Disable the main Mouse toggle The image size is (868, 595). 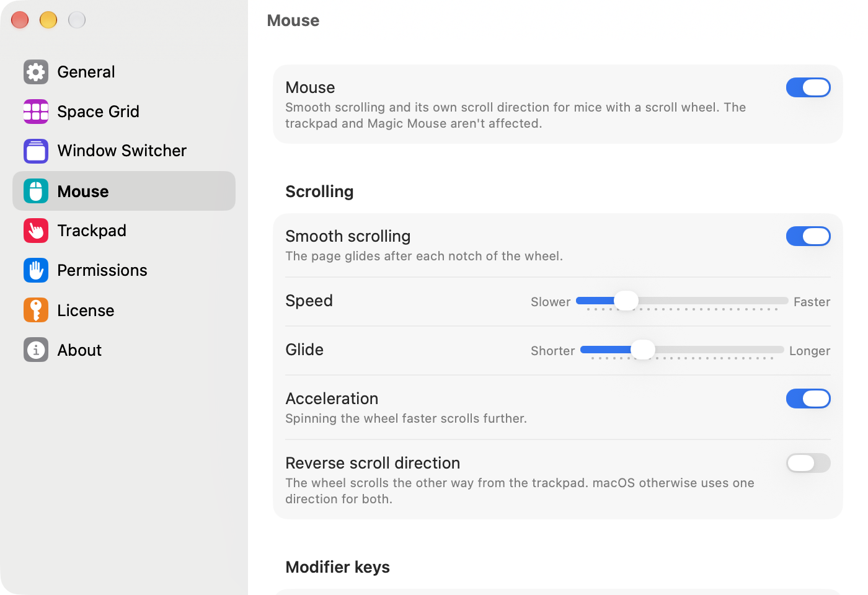(x=808, y=87)
